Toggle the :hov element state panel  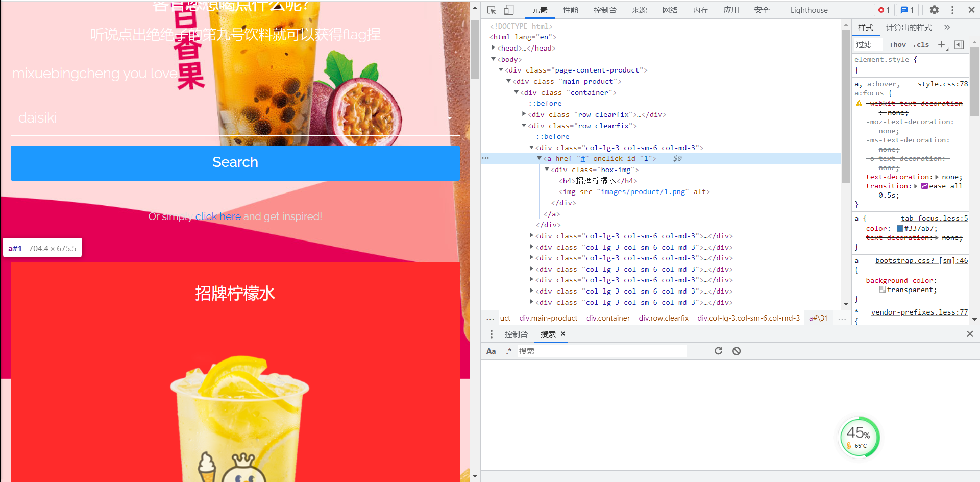pyautogui.click(x=898, y=44)
